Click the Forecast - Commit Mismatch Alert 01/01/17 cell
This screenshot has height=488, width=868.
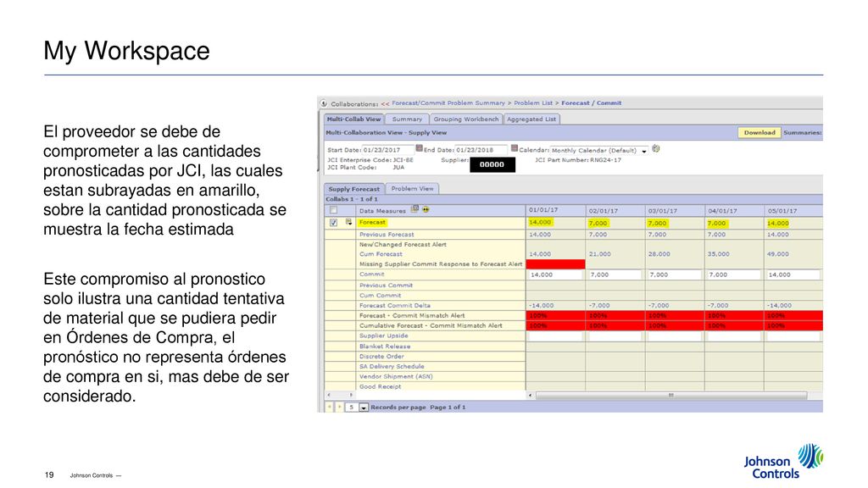[x=555, y=315]
